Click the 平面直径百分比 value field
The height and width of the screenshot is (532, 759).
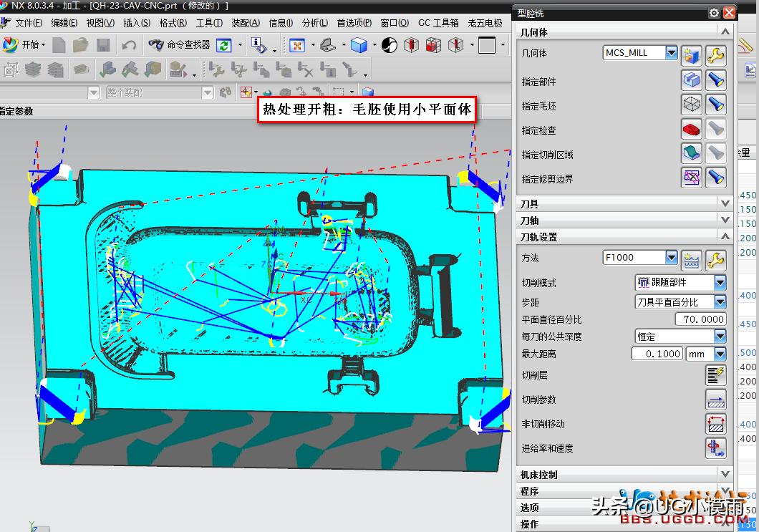pos(700,319)
